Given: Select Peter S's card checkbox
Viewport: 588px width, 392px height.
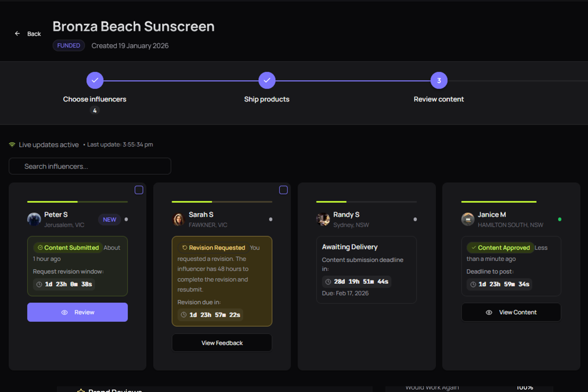Looking at the screenshot, I should point(139,190).
